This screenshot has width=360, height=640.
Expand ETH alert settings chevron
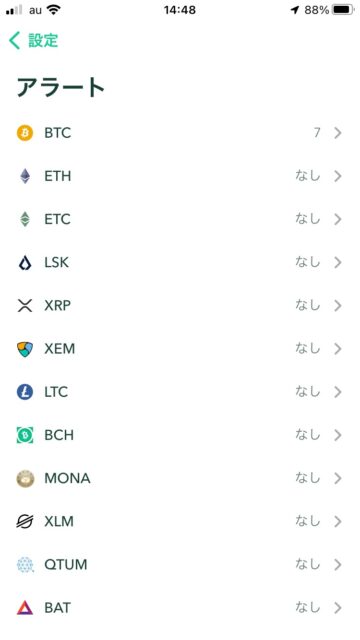pos(338,176)
